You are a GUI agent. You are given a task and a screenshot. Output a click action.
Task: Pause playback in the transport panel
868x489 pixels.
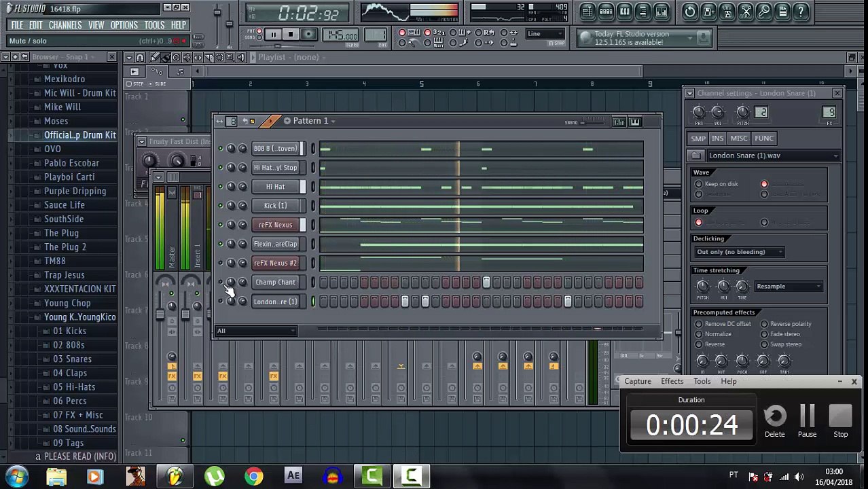273,35
